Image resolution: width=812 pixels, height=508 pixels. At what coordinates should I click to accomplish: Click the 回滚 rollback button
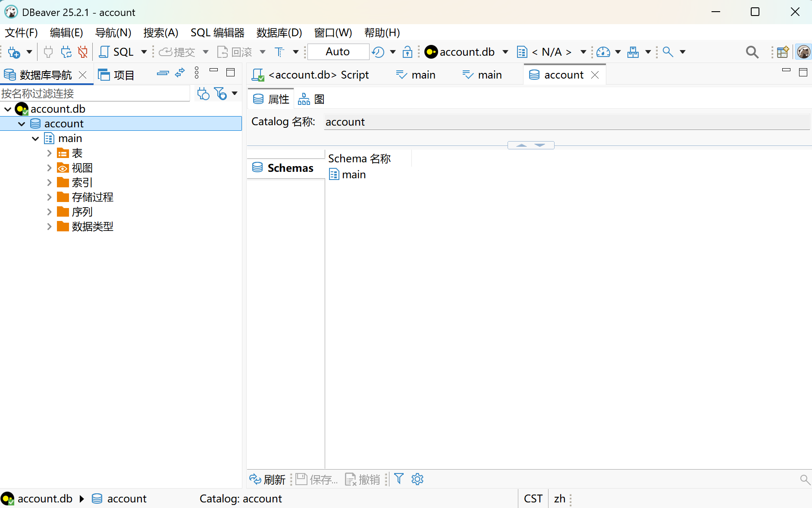point(235,52)
